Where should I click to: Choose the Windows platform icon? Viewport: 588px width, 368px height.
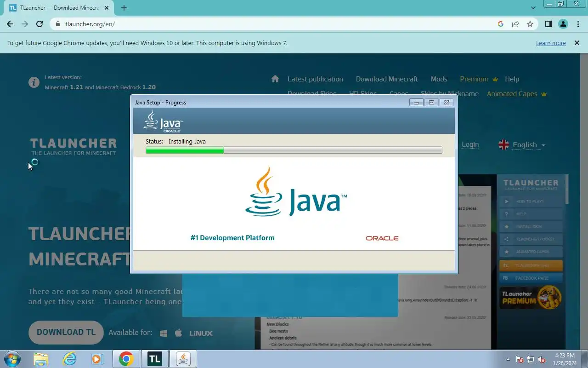(164, 333)
